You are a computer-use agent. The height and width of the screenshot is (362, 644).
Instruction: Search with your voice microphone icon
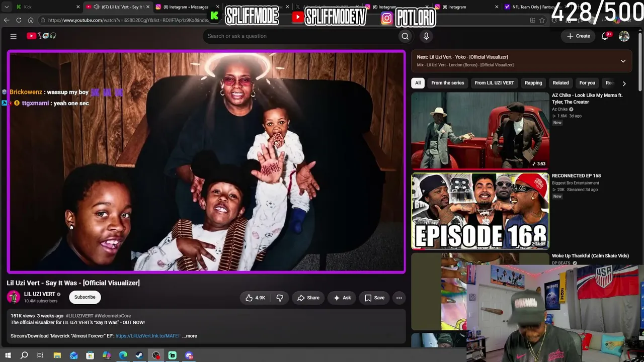[x=426, y=36]
